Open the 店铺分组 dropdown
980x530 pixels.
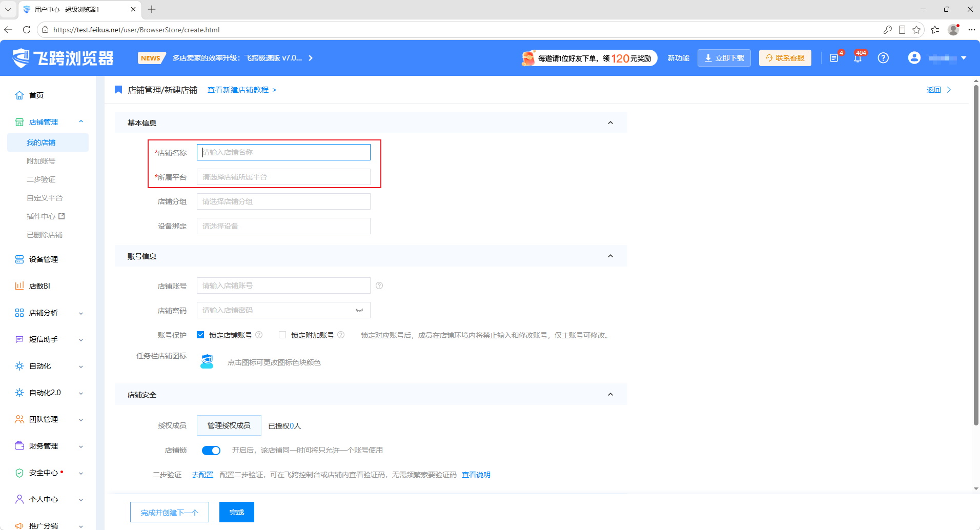(283, 201)
